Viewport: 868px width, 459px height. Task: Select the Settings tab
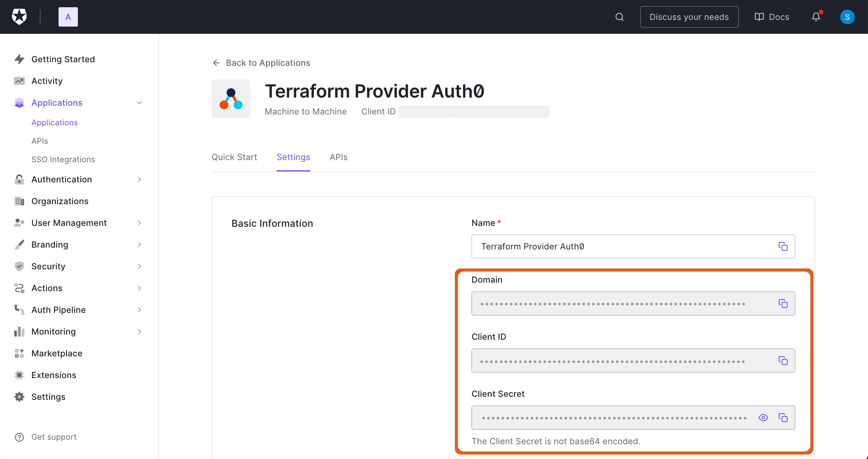(x=293, y=157)
